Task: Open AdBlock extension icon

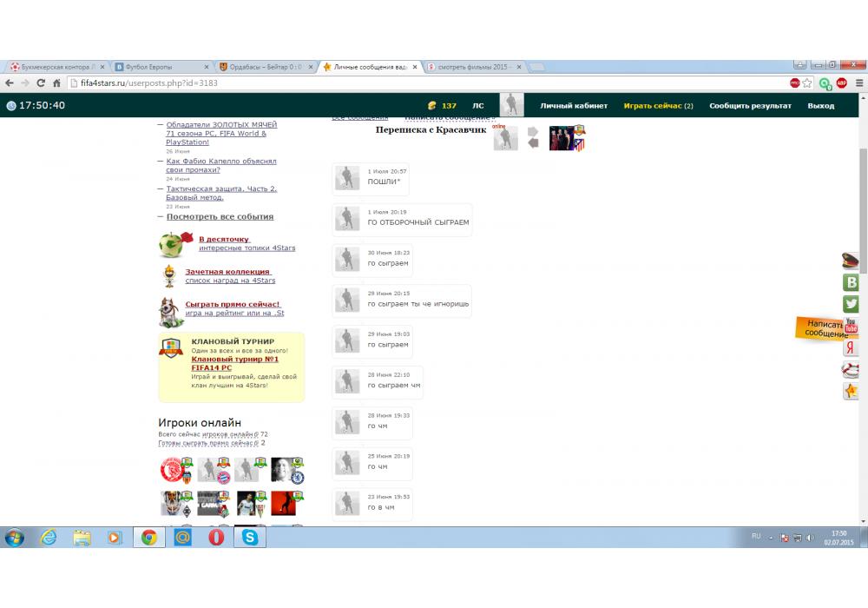Action: (x=841, y=83)
